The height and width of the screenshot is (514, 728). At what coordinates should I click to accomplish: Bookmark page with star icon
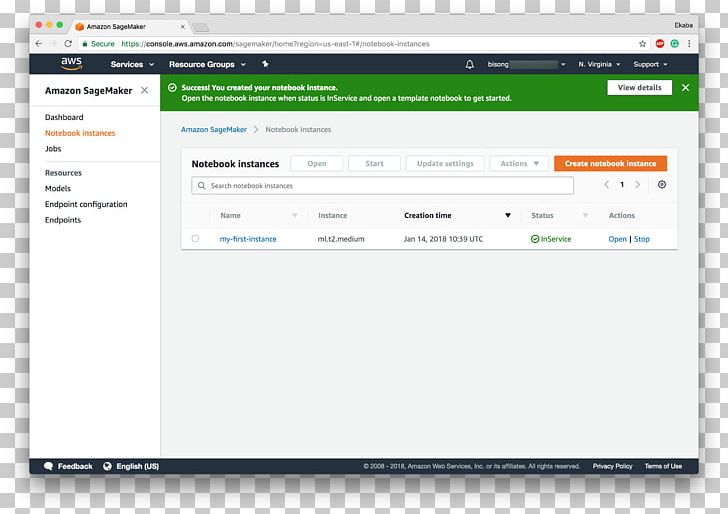tap(643, 44)
